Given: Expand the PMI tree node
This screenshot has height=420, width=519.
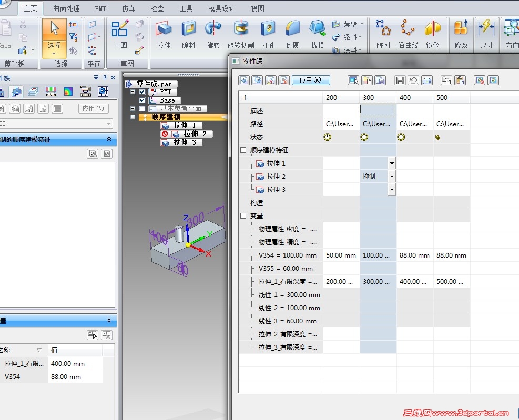Looking at the screenshot, I should tap(133, 91).
